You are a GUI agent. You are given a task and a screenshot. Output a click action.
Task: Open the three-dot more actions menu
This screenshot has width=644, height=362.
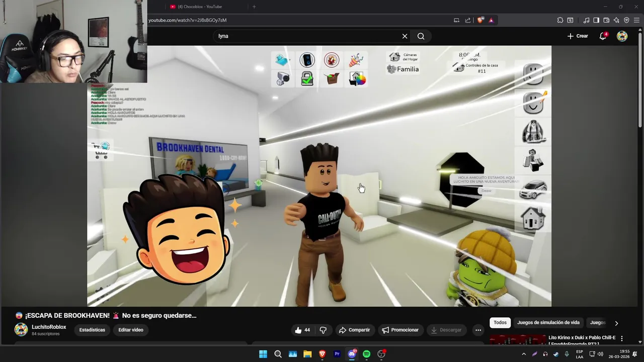pyautogui.click(x=478, y=330)
